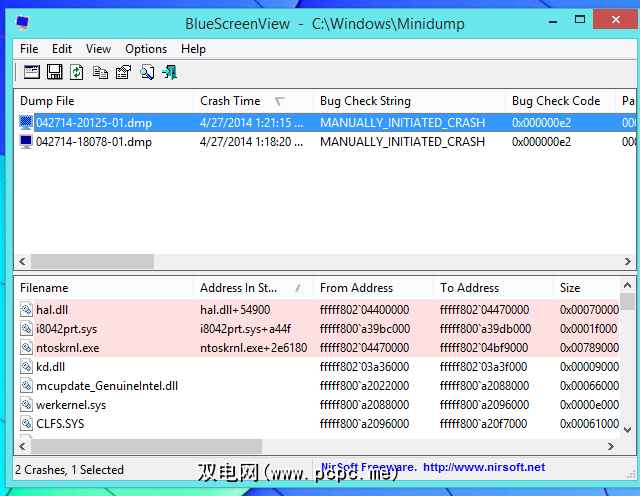Sort by Bug Check String column header
Screen dimensions: 640x496
tap(365, 101)
